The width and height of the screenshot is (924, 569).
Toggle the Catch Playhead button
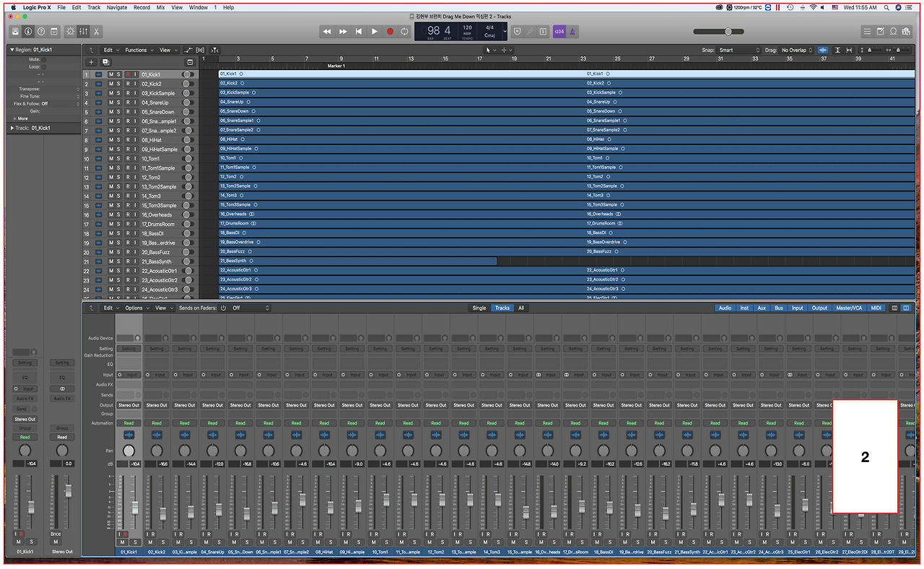[x=214, y=50]
